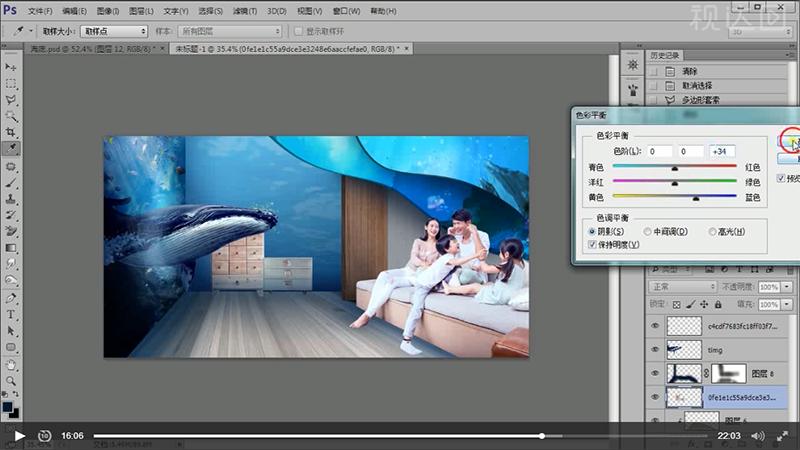Select the Quick Selection tool

pos(11,116)
